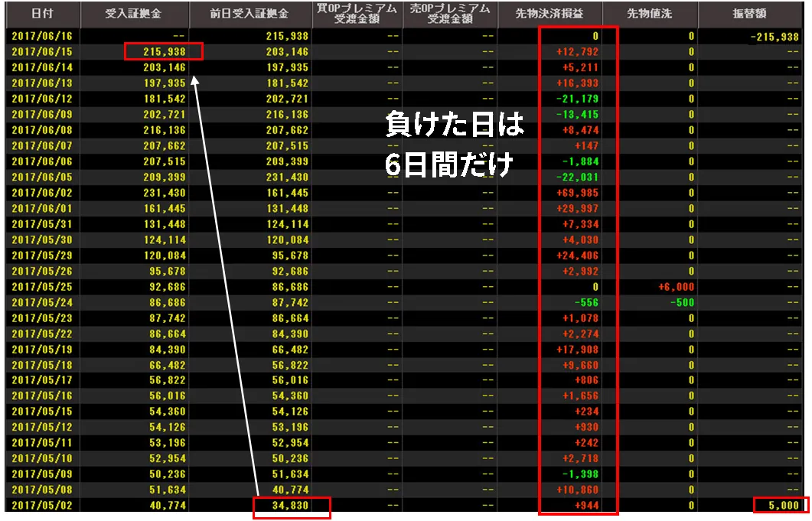Screen dimensions: 812x521
Task: Click the date 2017/06/15
Action: (42, 52)
